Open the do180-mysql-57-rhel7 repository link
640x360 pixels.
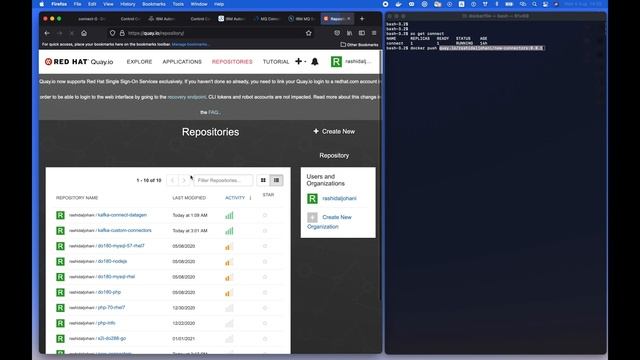(121, 246)
